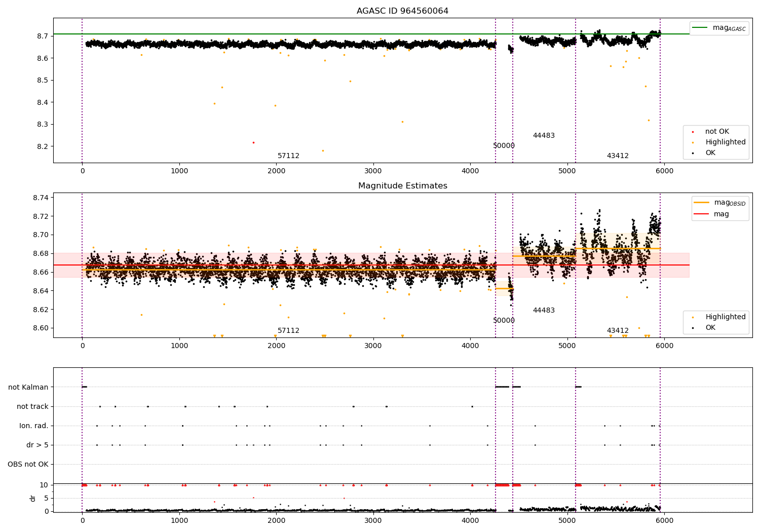Click the 'Ion. rad.' row label

34,426
